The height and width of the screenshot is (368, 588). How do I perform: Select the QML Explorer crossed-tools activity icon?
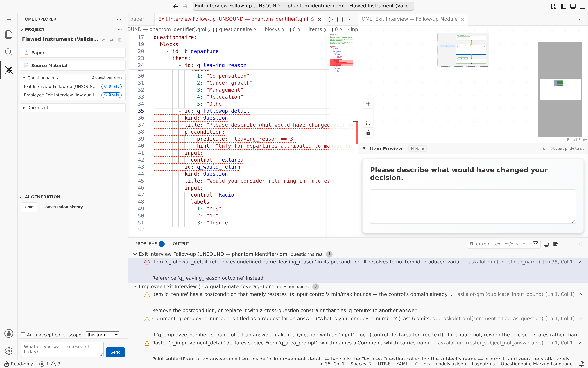click(9, 70)
